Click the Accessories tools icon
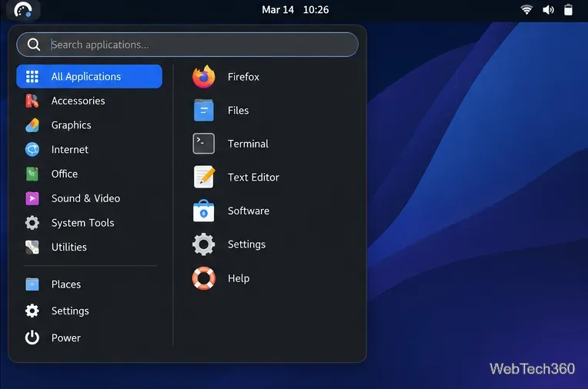 [x=32, y=101]
